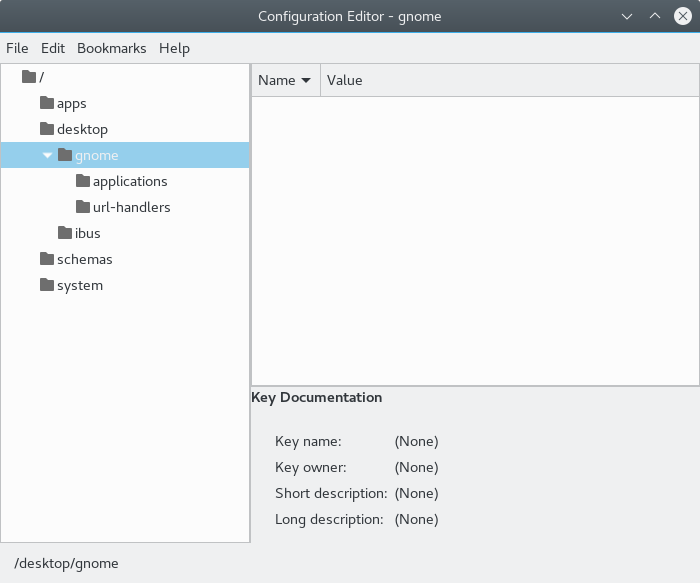Viewport: 700px width, 583px height.
Task: Click the desktop folder icon
Action: [47, 129]
